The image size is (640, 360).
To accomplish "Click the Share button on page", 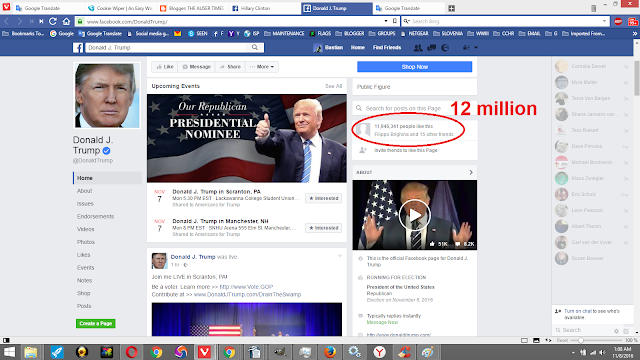I will (x=230, y=67).
